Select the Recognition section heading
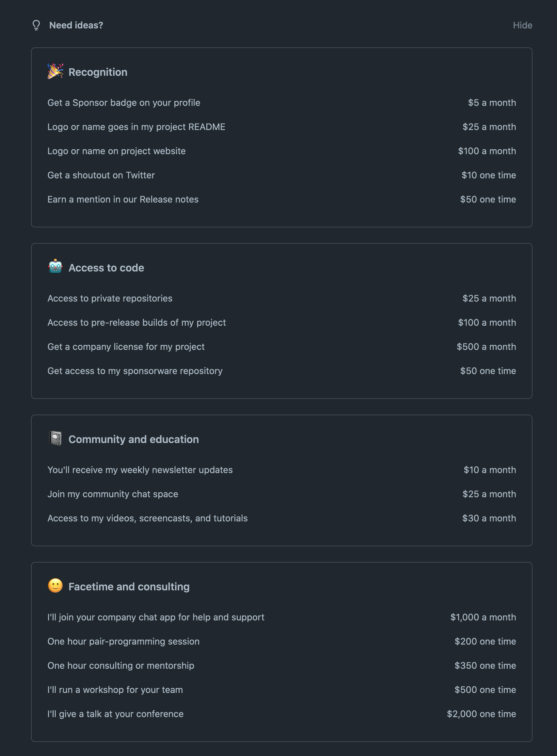The height and width of the screenshot is (756, 557). click(x=98, y=72)
